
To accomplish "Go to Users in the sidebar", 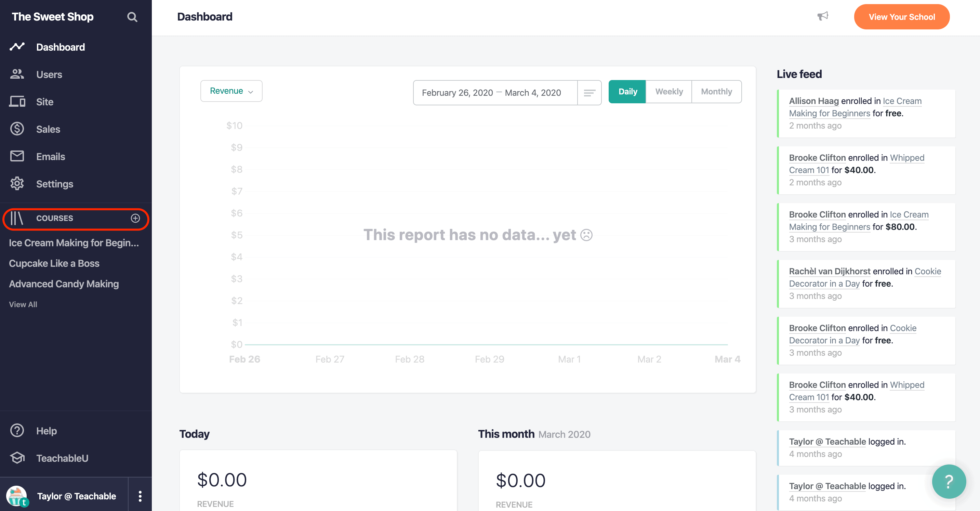I will click(x=49, y=75).
